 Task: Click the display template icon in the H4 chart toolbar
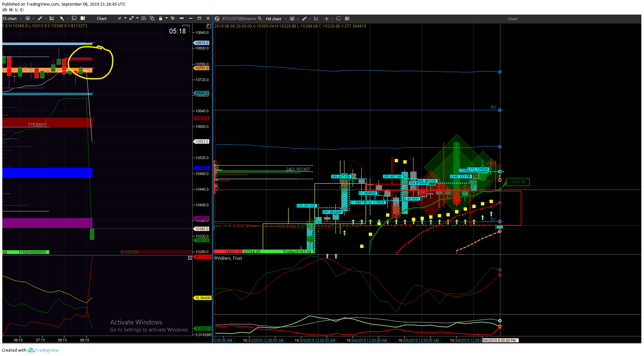[x=292, y=19]
